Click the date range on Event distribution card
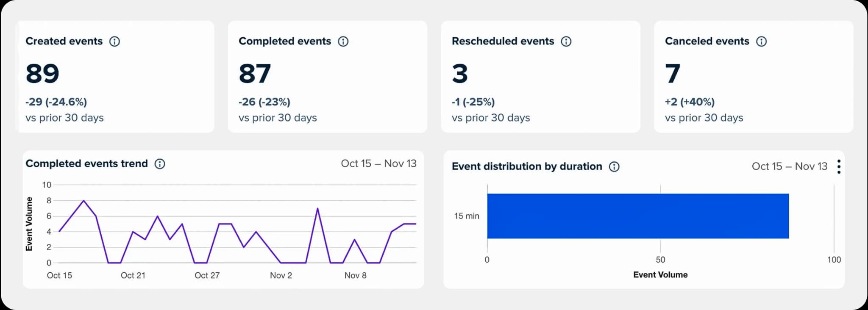 (789, 166)
